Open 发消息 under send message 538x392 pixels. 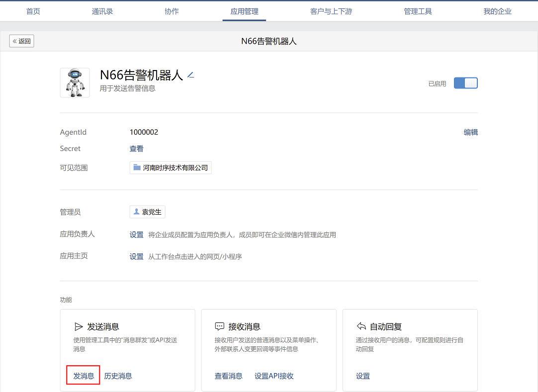tap(84, 376)
